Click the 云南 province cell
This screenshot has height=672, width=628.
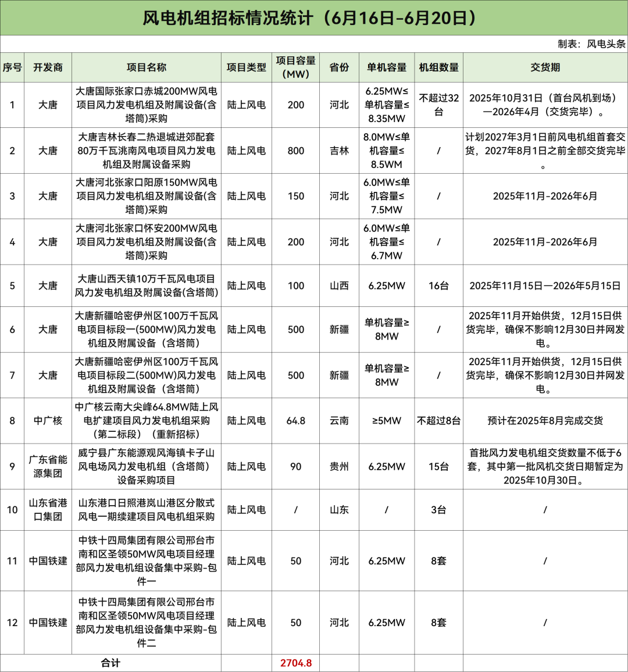point(339,421)
